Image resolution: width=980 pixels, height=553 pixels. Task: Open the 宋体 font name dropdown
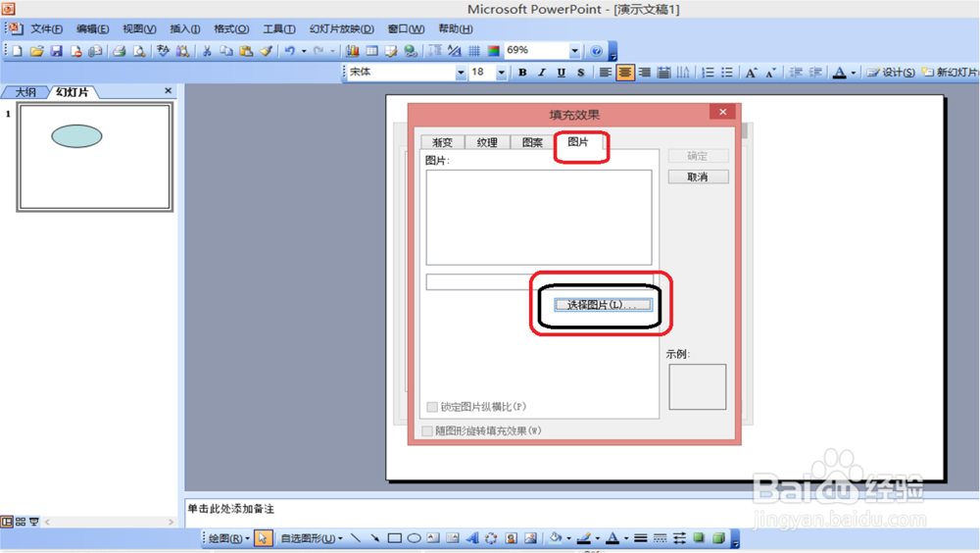pos(461,73)
